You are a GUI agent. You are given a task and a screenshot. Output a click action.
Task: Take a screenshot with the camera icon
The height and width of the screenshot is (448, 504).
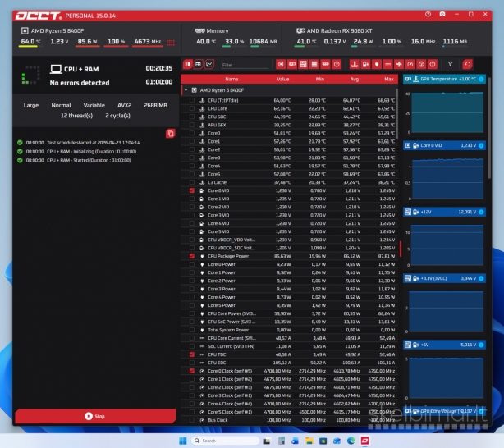(442, 15)
